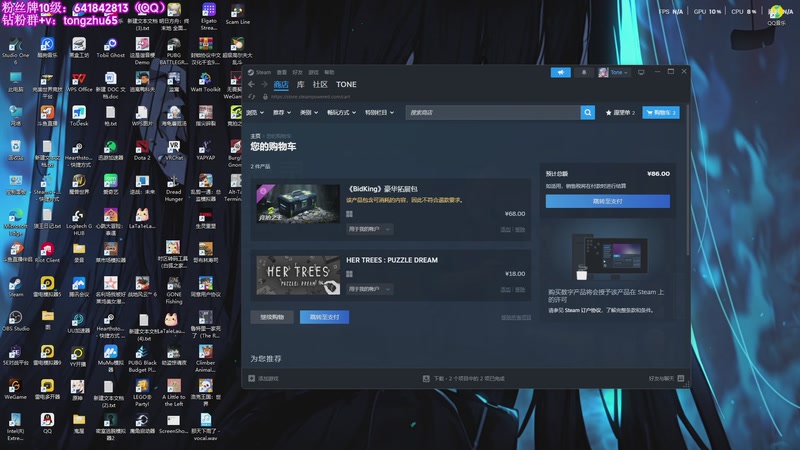Screen dimensions: 800x450
Task: Click the store search magnifier button
Action: click(x=588, y=112)
